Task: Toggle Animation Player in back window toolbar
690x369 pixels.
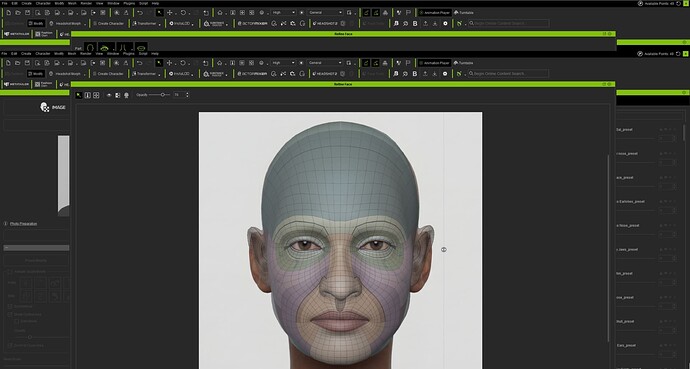Action: (x=434, y=13)
